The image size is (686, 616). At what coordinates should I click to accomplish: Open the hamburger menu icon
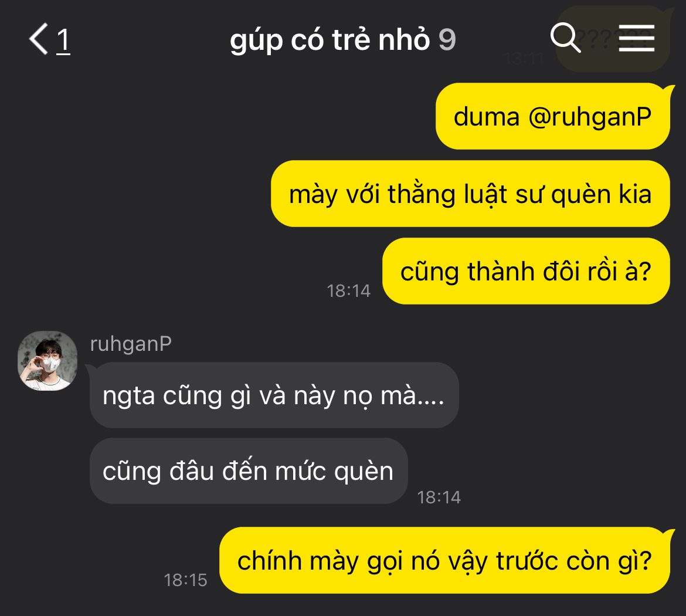tap(637, 38)
